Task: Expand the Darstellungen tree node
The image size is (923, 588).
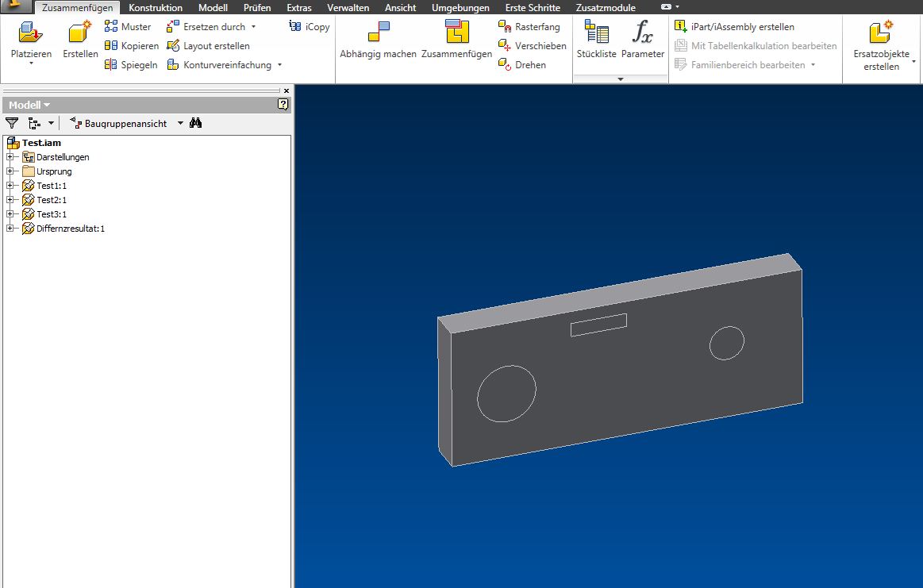Action: pos(10,157)
